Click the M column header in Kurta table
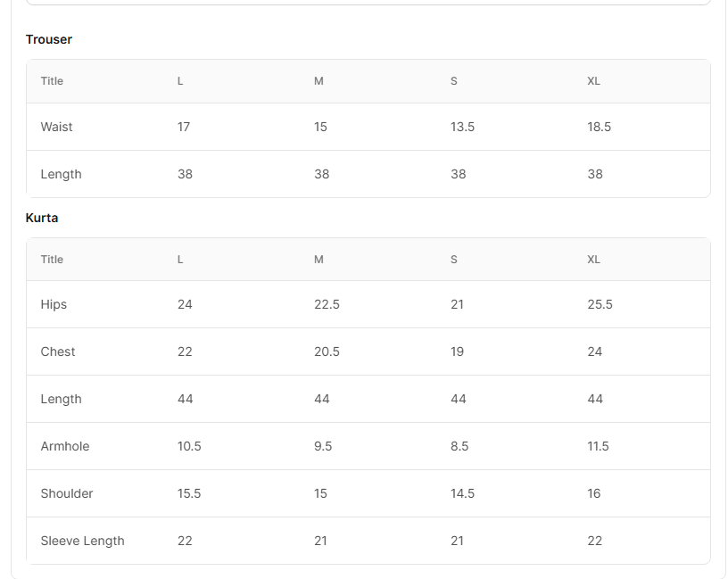 (318, 260)
